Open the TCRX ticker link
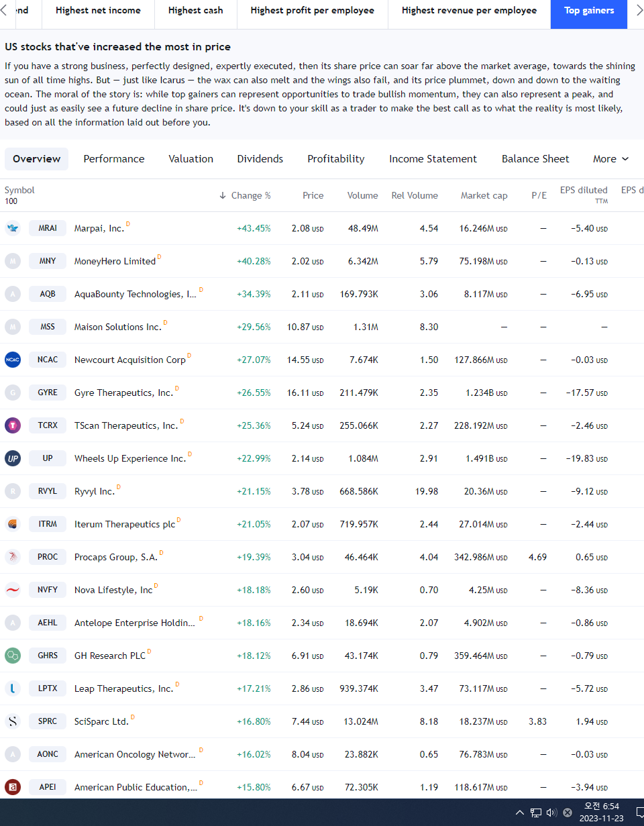644x826 pixels. tap(48, 425)
